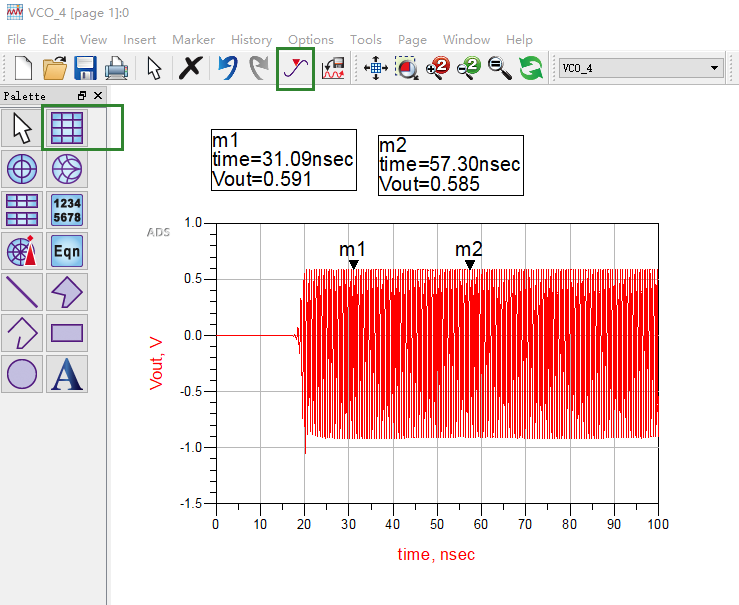Open the Insert menu
Screen dimensions: 739x605
(x=139, y=40)
